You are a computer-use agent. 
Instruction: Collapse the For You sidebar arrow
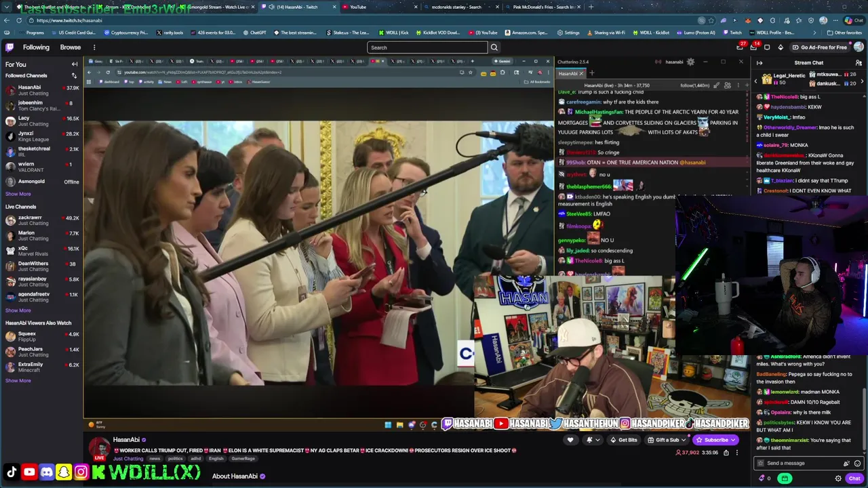coord(75,64)
